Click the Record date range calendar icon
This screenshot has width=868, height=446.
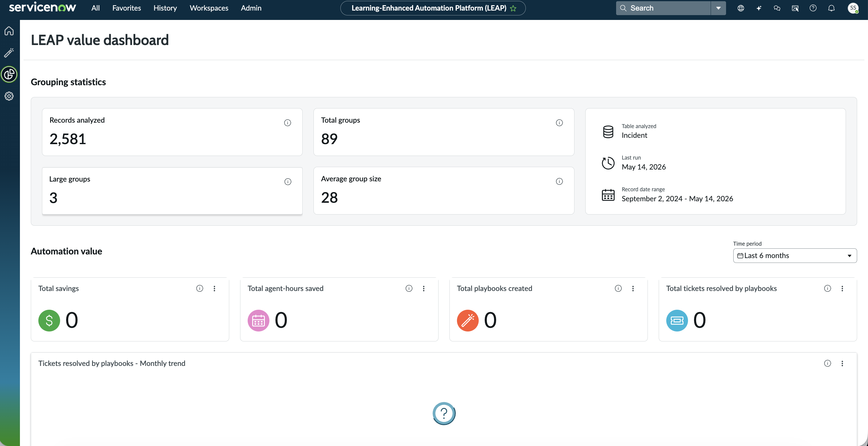608,195
